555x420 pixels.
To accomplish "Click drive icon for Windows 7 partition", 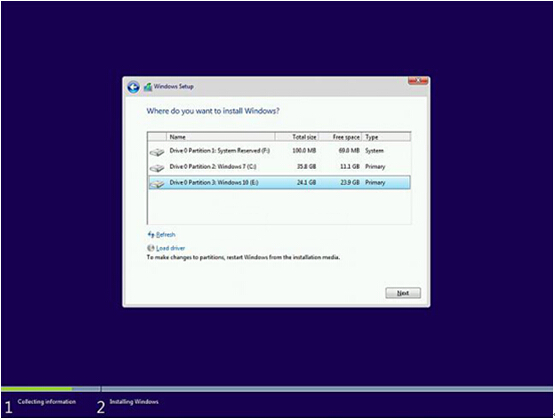I will 157,167.
